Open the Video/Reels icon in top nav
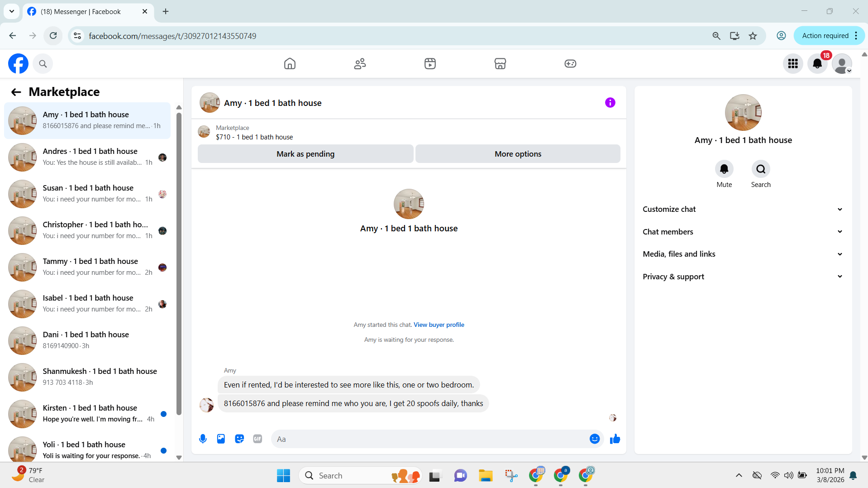Screen dimensions: 868x488 coord(430,64)
